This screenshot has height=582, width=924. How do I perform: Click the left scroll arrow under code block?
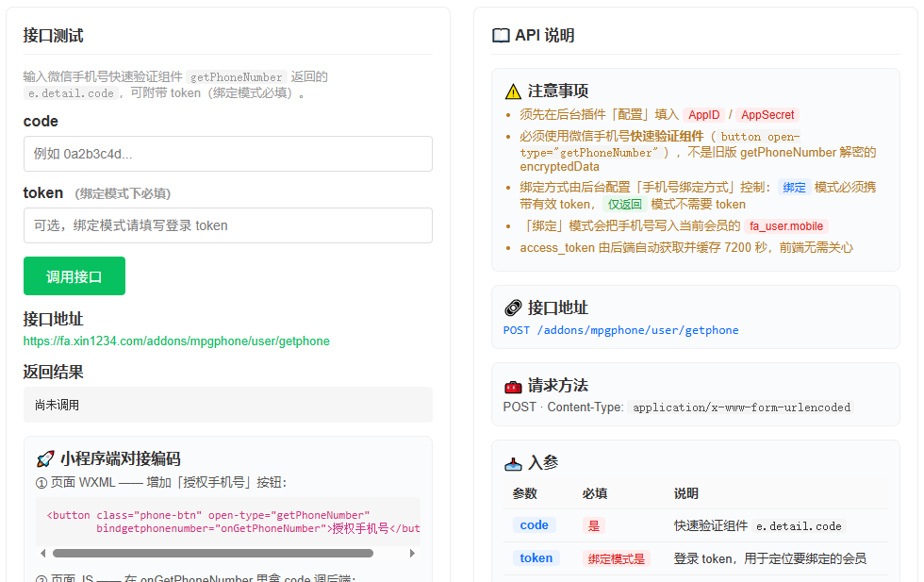click(42, 553)
